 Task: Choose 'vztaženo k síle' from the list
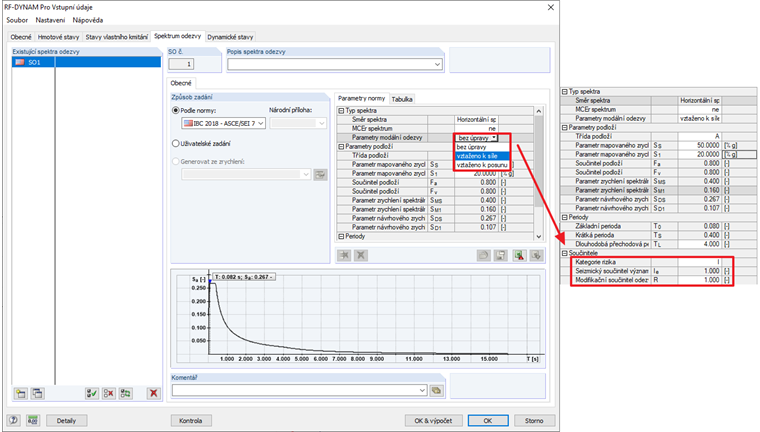point(482,156)
